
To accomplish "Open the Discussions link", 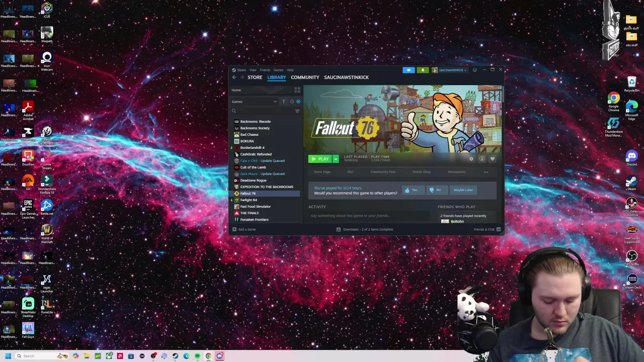I will pyautogui.click(x=457, y=172).
